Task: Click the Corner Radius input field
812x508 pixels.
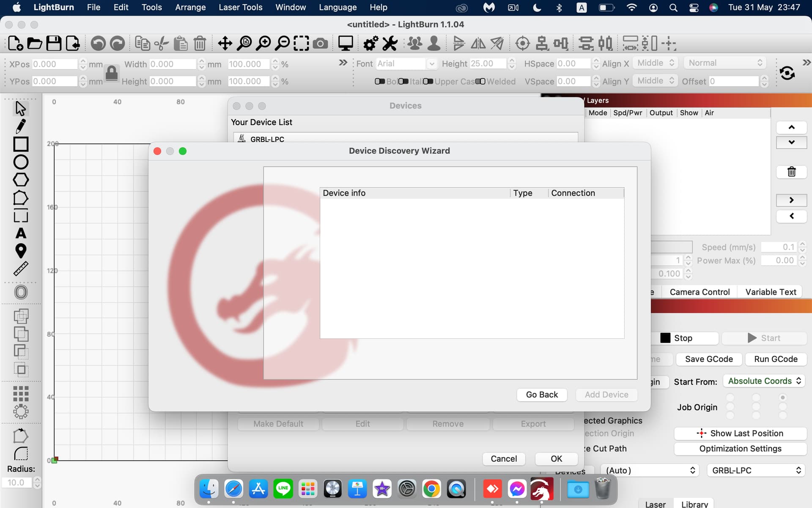Action: [x=16, y=483]
